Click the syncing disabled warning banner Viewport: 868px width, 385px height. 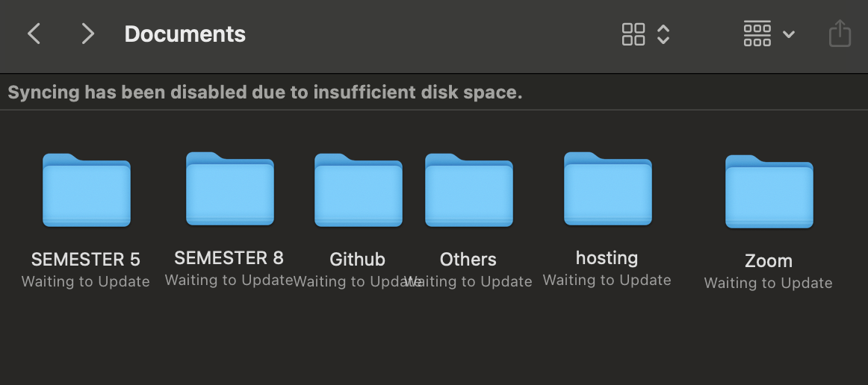tap(265, 93)
